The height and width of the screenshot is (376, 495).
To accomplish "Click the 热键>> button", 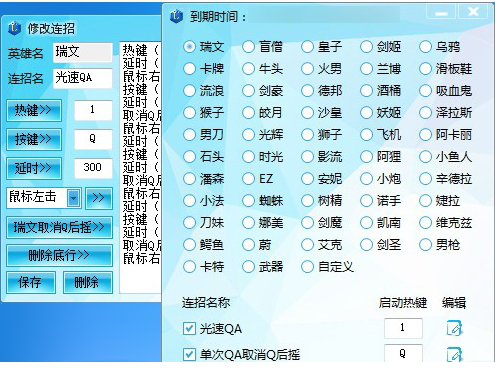I will point(34,110).
